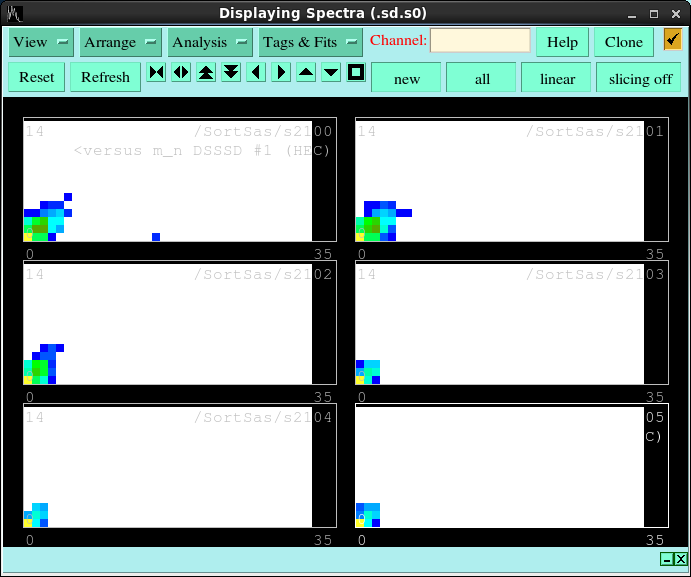Click the right arrow shift icon

coord(281,72)
